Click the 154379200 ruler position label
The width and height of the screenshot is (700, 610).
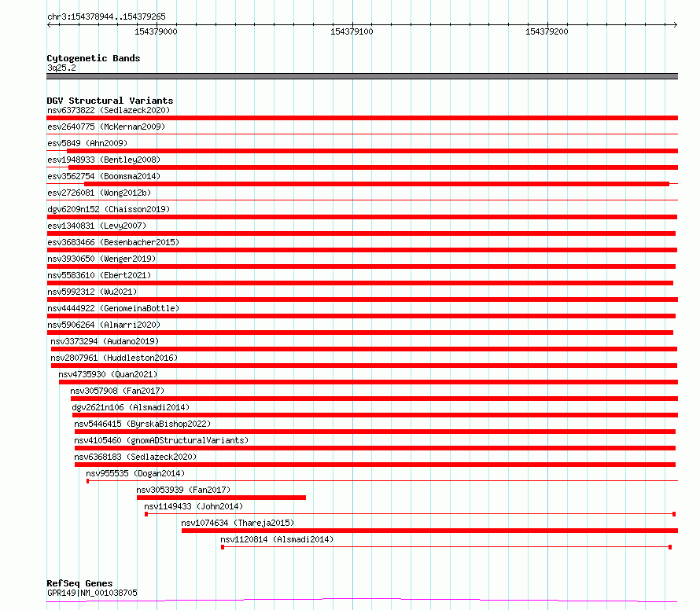click(x=547, y=31)
